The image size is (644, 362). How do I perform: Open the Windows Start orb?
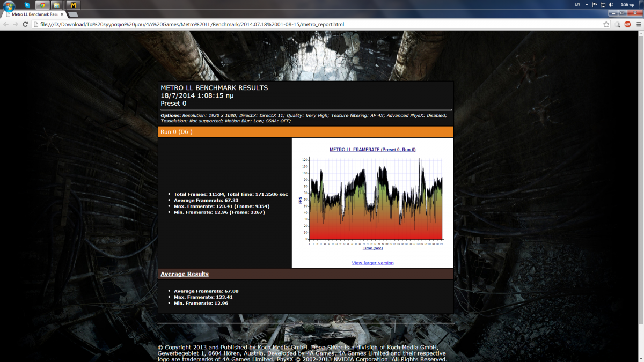9,5
